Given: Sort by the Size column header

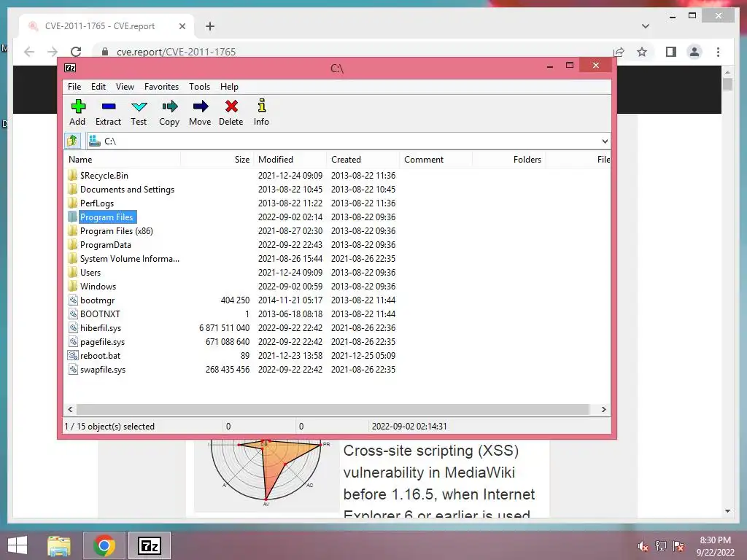Looking at the screenshot, I should pos(217,160).
